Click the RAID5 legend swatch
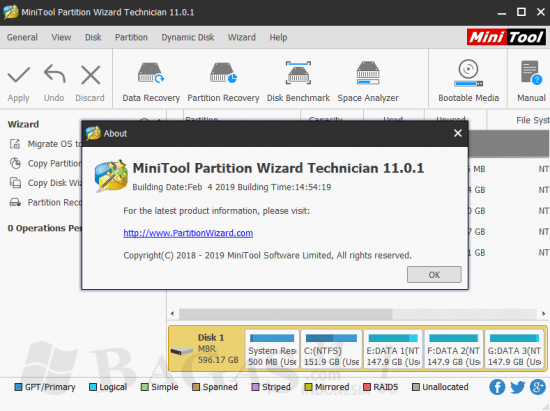Screen dimensions: 550x411 coord(367,387)
